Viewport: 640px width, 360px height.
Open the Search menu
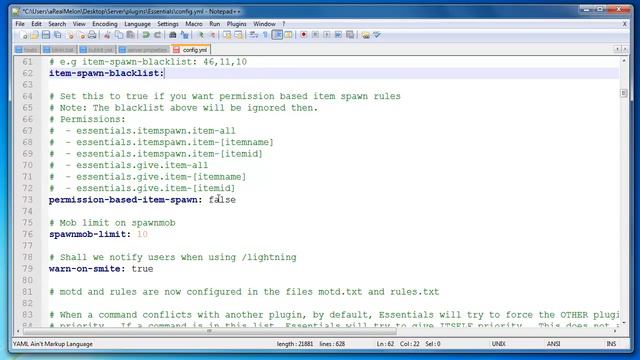pos(57,24)
